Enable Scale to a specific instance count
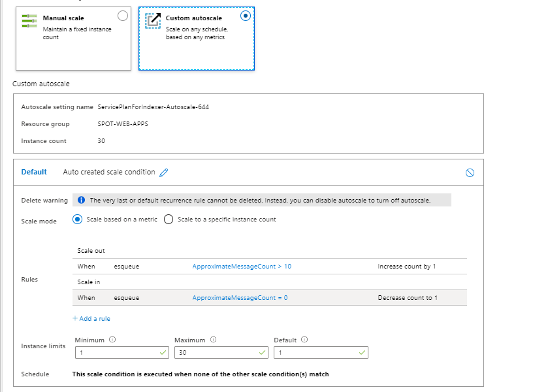This screenshot has width=550, height=392. click(x=168, y=219)
